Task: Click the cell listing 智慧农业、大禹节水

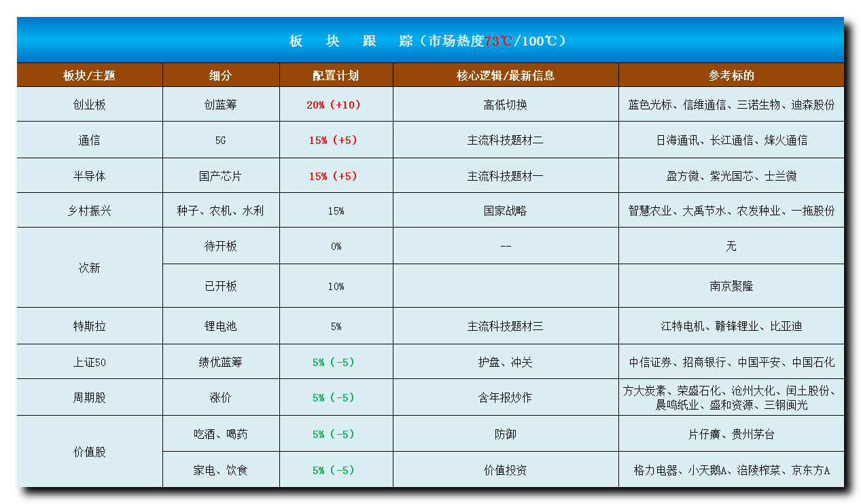Action: coord(731,211)
